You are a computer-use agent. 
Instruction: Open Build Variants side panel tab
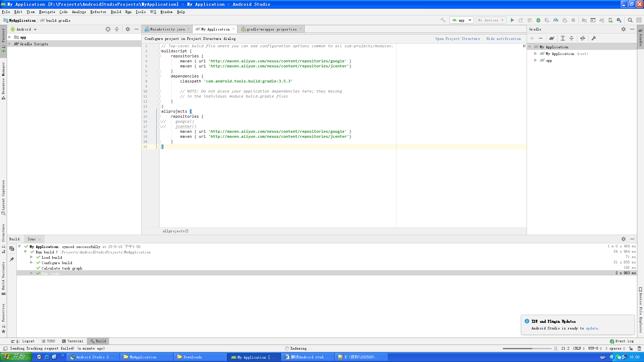(x=3, y=278)
